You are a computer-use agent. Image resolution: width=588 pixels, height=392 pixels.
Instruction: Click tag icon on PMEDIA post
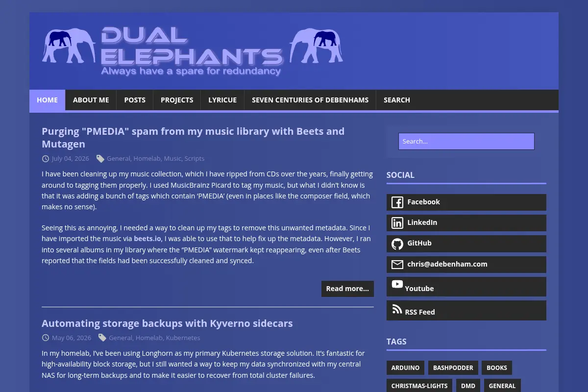pos(100,159)
